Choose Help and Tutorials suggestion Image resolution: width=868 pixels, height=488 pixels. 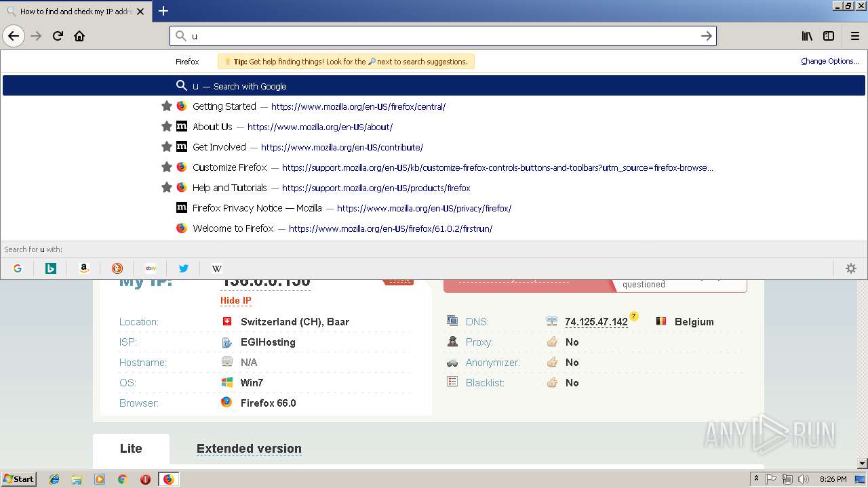[434, 188]
